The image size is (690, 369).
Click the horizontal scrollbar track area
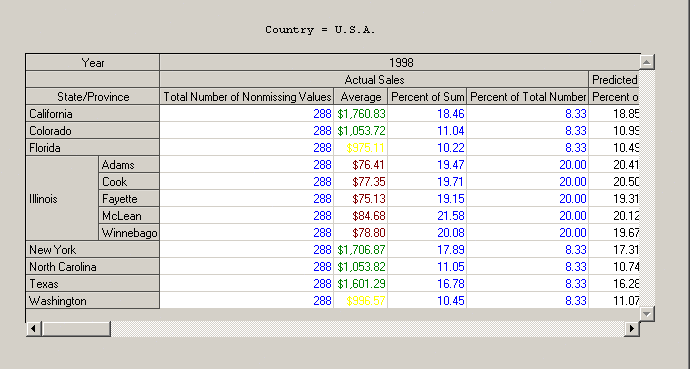tap(367, 328)
